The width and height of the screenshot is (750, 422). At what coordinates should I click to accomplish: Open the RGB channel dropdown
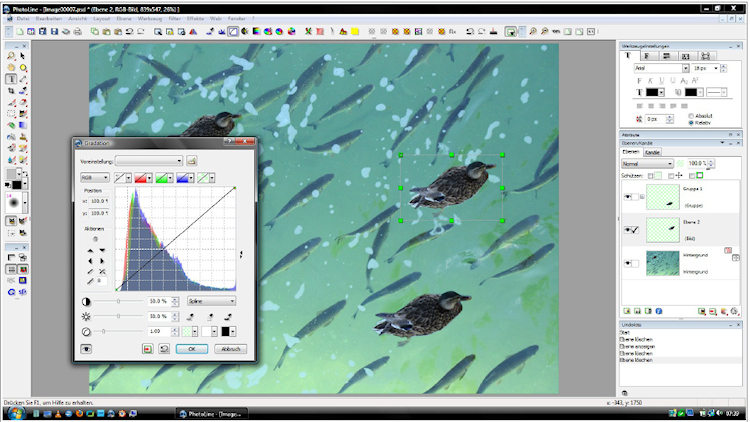pyautogui.click(x=94, y=177)
